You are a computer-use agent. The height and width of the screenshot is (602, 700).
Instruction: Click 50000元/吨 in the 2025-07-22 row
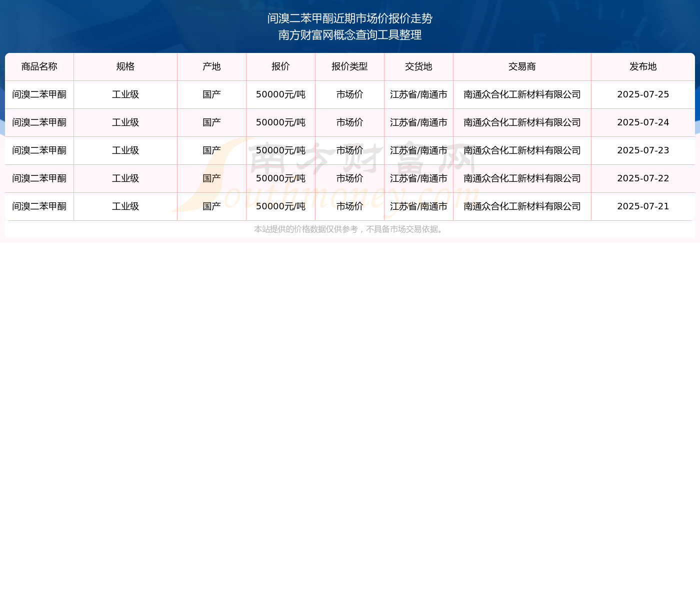(x=280, y=178)
